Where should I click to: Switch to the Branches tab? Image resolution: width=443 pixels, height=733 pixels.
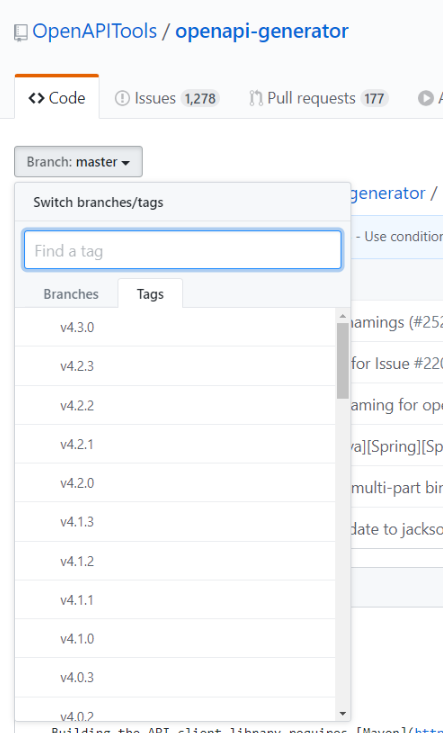pos(71,294)
